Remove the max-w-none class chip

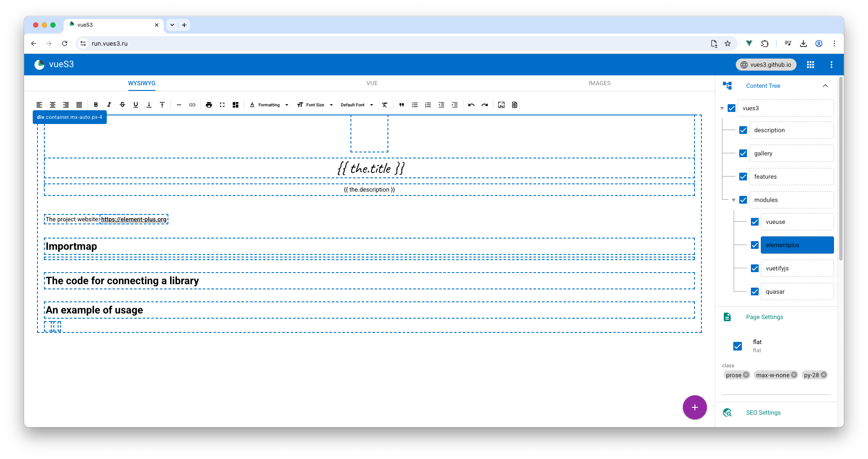tap(794, 375)
